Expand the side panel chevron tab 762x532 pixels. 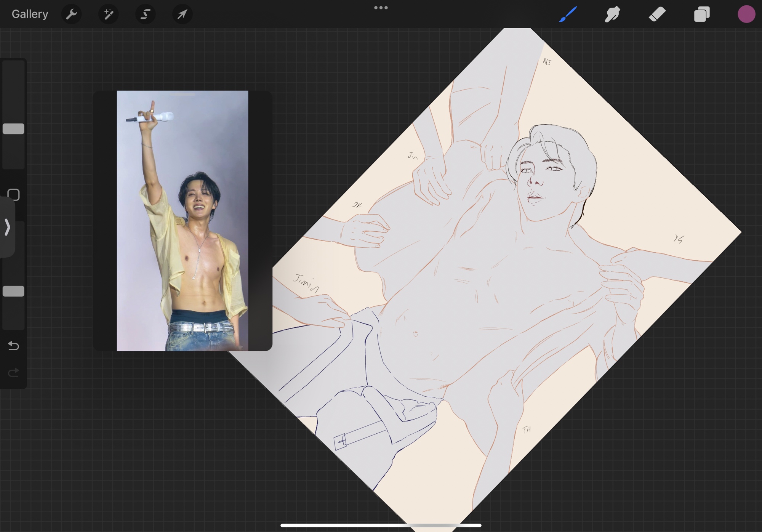[7, 227]
